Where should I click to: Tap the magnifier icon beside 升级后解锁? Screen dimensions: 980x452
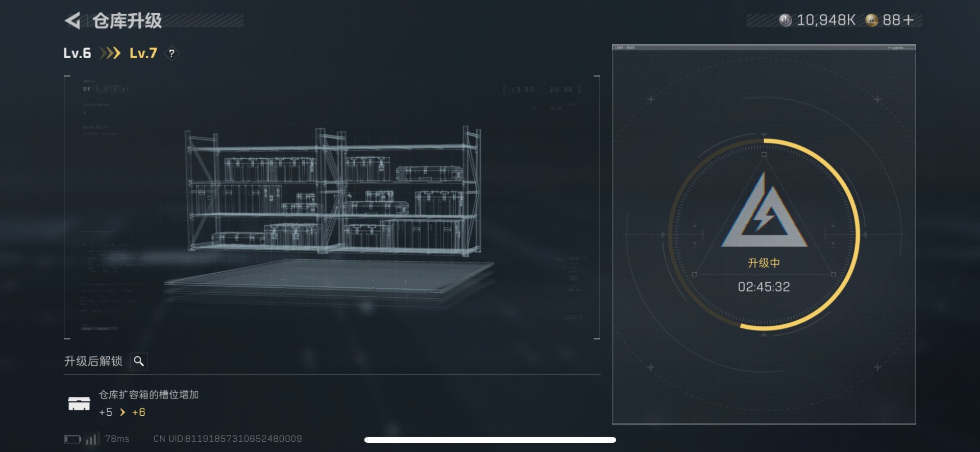[139, 362]
